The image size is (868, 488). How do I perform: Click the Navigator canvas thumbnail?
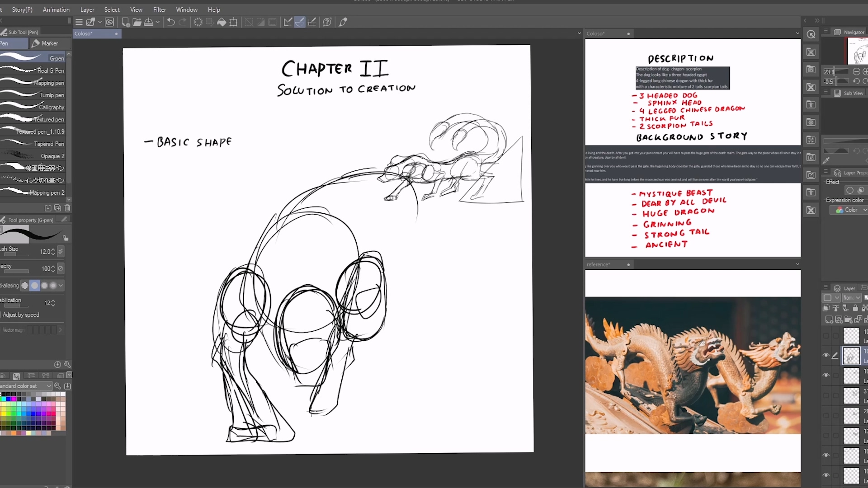tap(858, 51)
